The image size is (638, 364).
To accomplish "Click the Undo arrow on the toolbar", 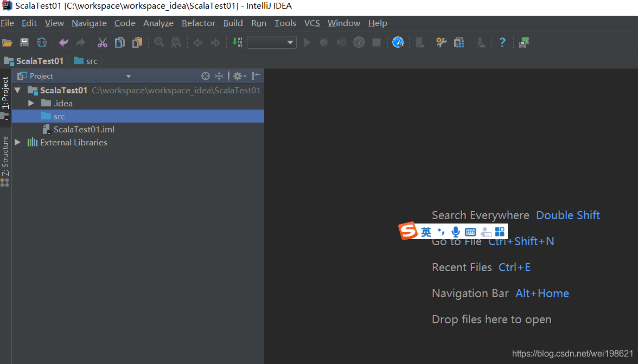I will point(63,42).
